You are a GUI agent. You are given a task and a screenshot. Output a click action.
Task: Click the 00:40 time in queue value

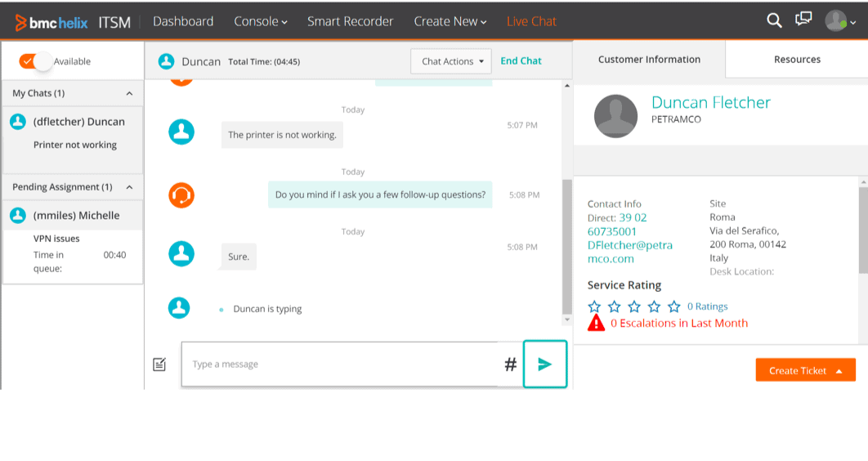pos(114,255)
